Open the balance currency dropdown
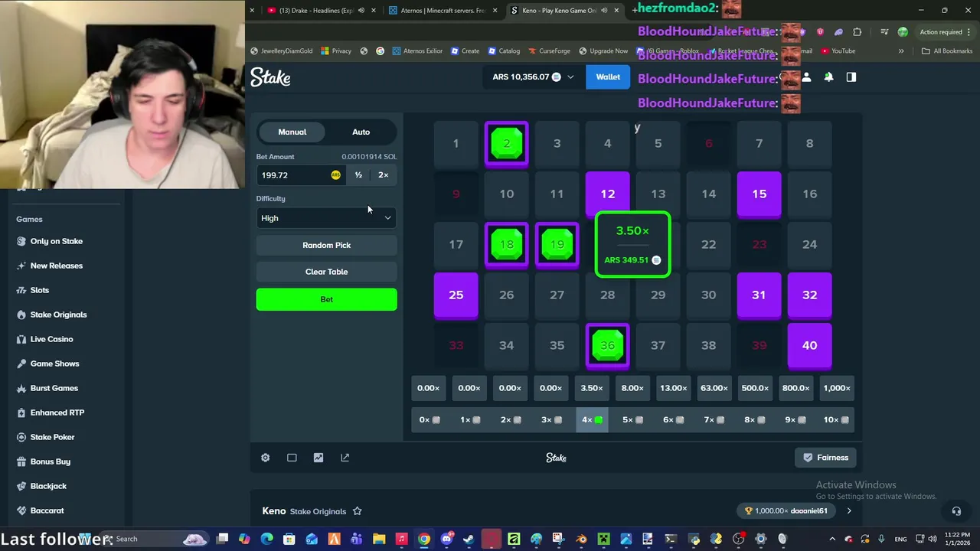 tap(533, 77)
